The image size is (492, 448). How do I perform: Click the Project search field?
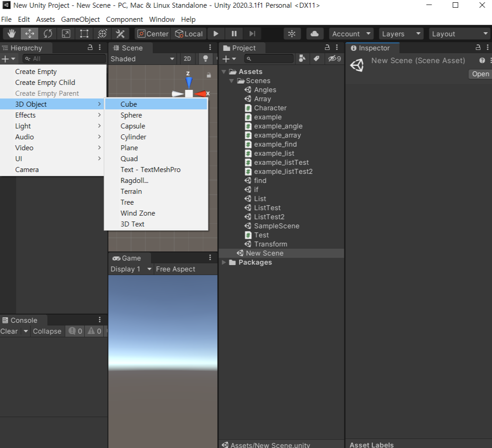pyautogui.click(x=268, y=59)
